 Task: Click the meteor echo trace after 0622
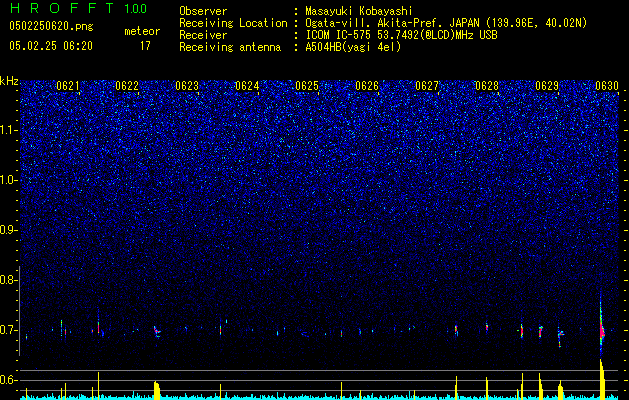pyautogui.click(x=157, y=331)
